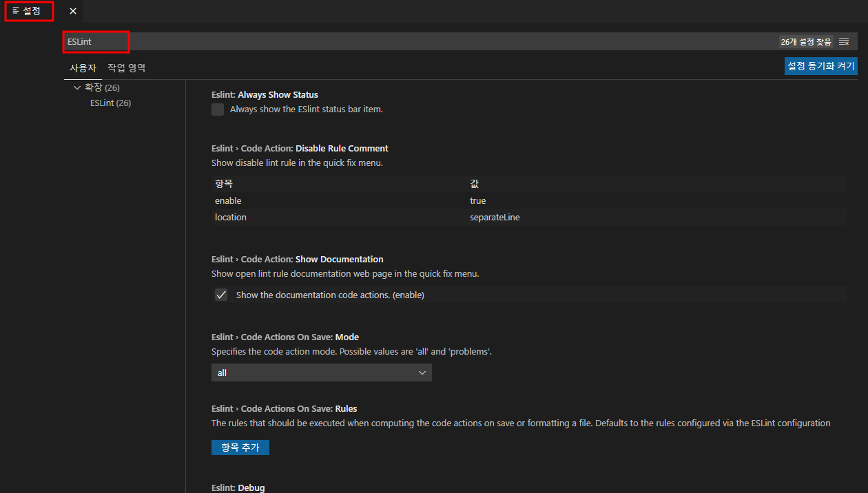Image resolution: width=868 pixels, height=493 pixels.
Task: Select the location row in Disable Rule Comment
Action: click(x=529, y=217)
